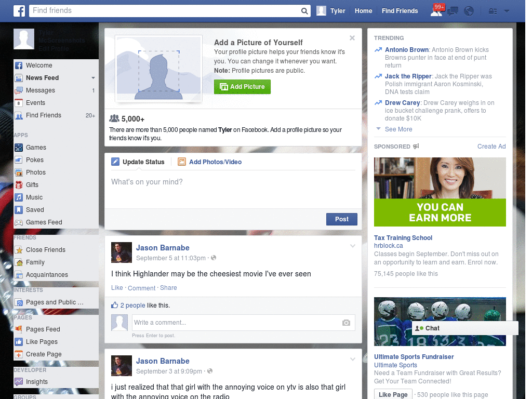Open Jason Barnabe name on September 3 post
The image size is (532, 399).
pyautogui.click(x=163, y=361)
